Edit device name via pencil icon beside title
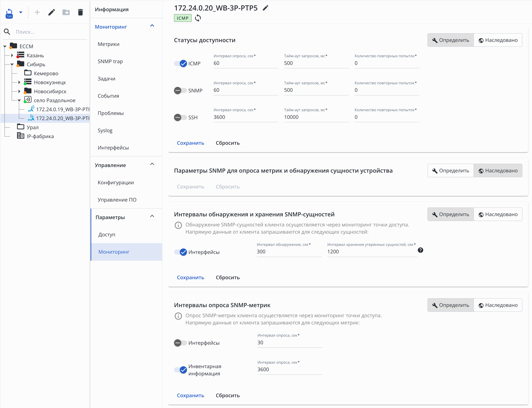This screenshot has width=532, height=408. 266,8
